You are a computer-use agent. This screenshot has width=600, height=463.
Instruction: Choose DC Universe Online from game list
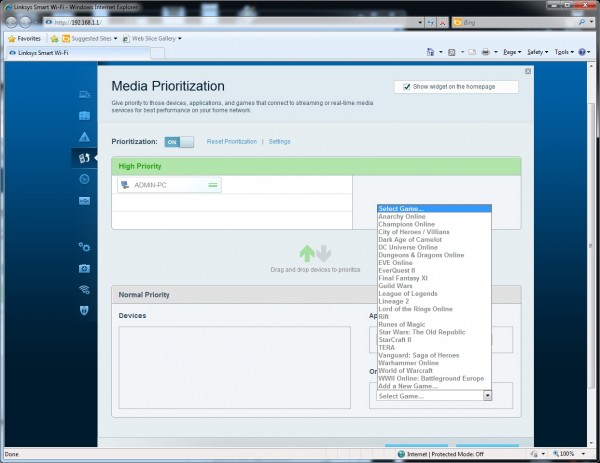coord(434,247)
